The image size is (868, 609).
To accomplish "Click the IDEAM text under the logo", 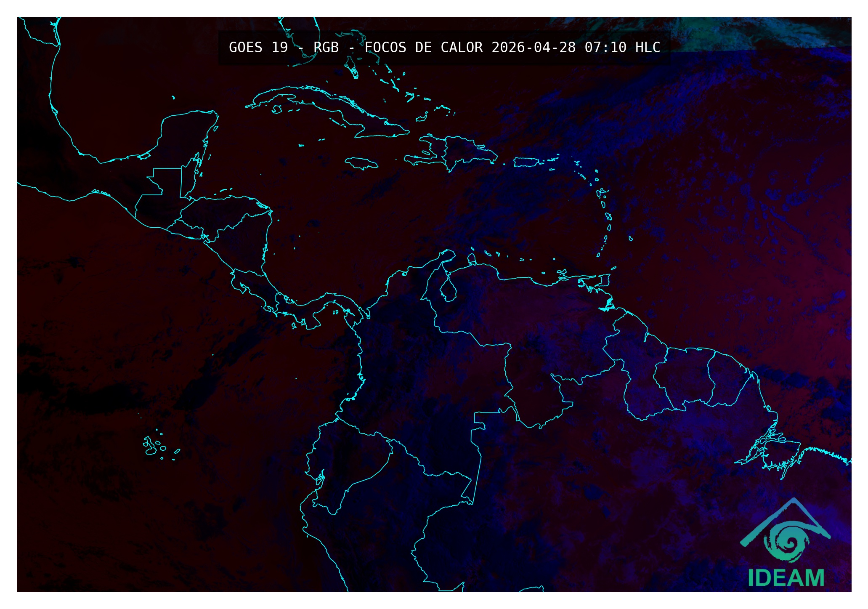I will pos(786,578).
